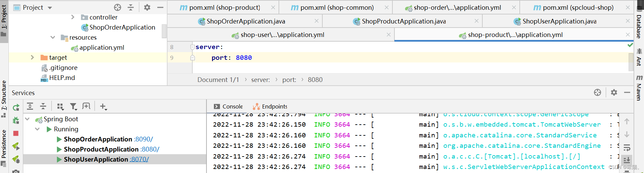This screenshot has width=644, height=173.
Task: Open the :8090/ link for ShopOrderApplication
Action: click(x=143, y=139)
